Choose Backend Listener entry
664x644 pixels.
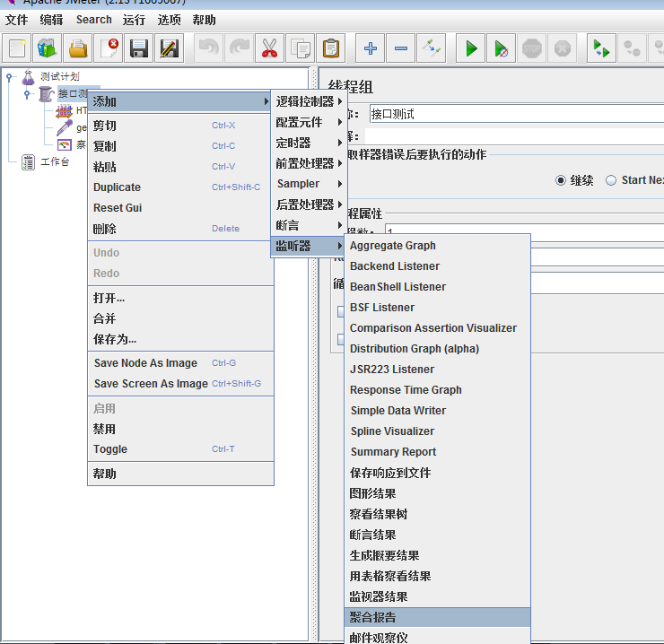coord(438,266)
